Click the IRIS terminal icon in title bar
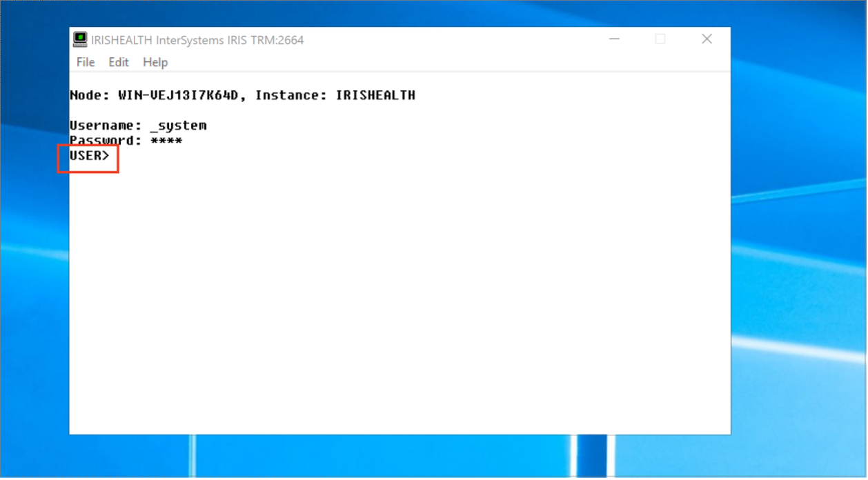 [x=81, y=39]
